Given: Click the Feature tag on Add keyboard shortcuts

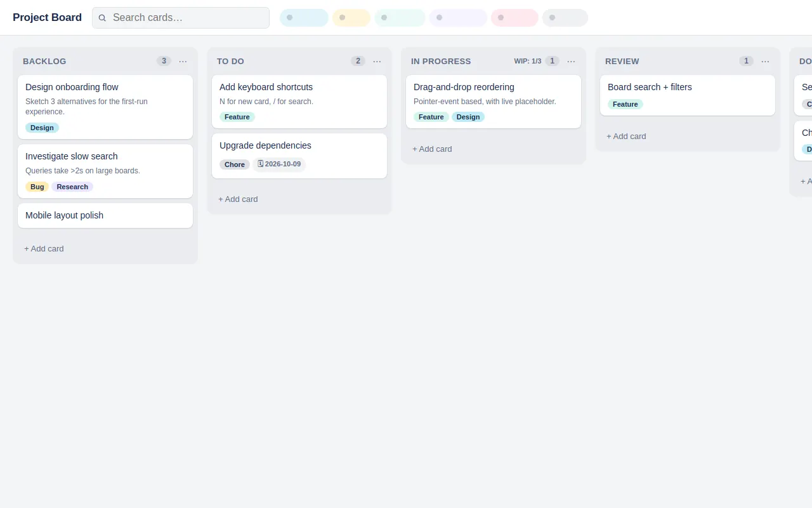Looking at the screenshot, I should point(237,117).
